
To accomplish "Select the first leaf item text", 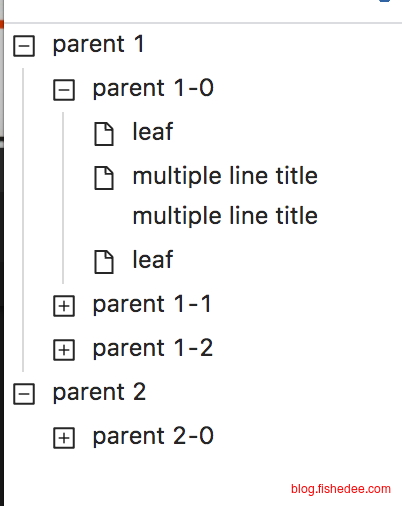I will pyautogui.click(x=153, y=131).
